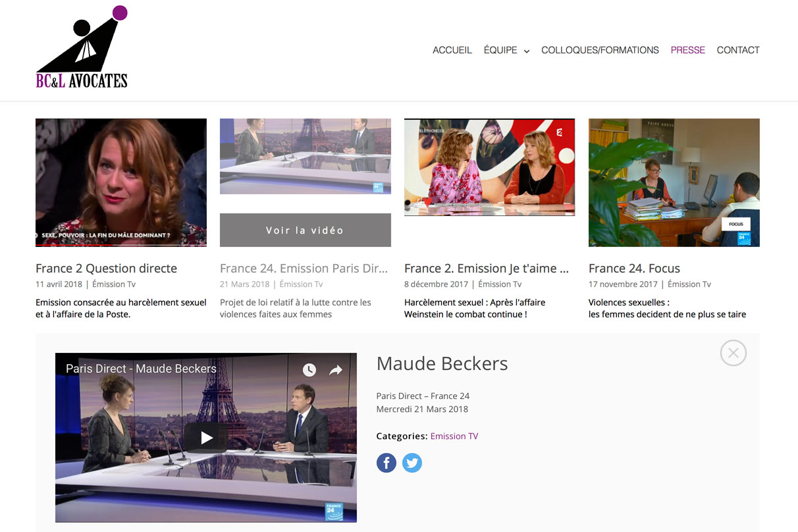Viewport: 798px width, 532px height.
Task: Click the Emission TV category link
Action: coord(454,436)
